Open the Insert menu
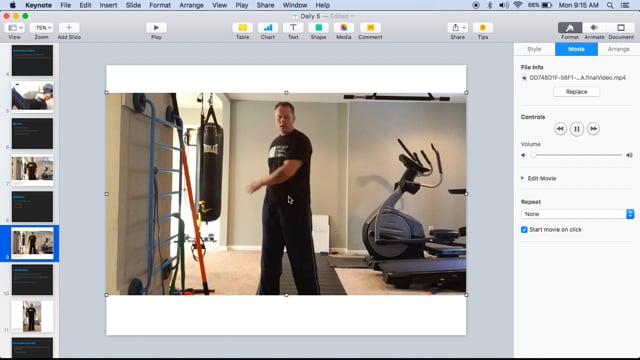This screenshot has width=640, height=360. coord(109,5)
